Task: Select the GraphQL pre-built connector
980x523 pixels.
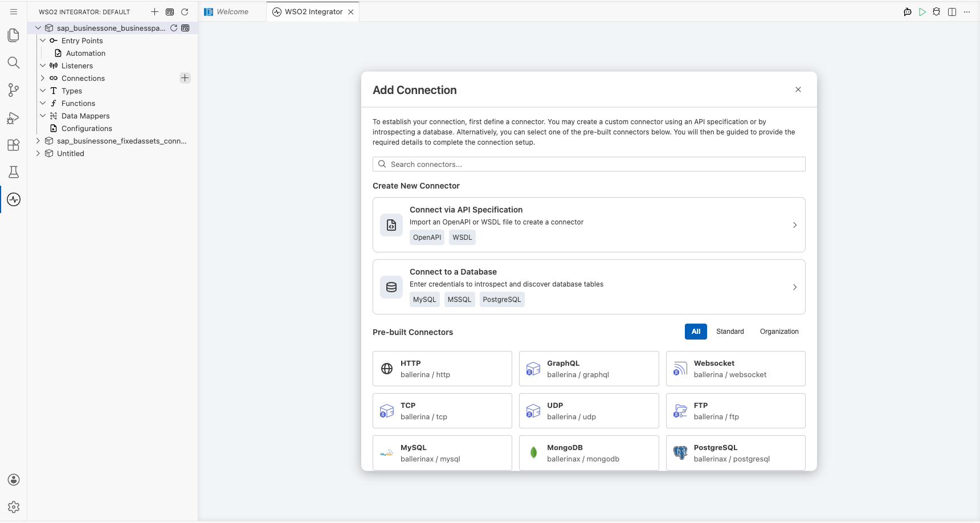Action: coord(589,369)
